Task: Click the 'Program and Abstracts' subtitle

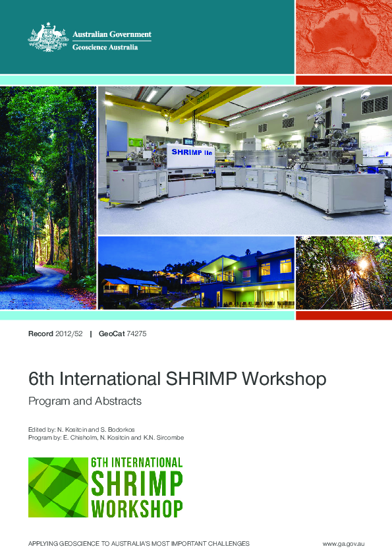Action: pyautogui.click(x=85, y=401)
